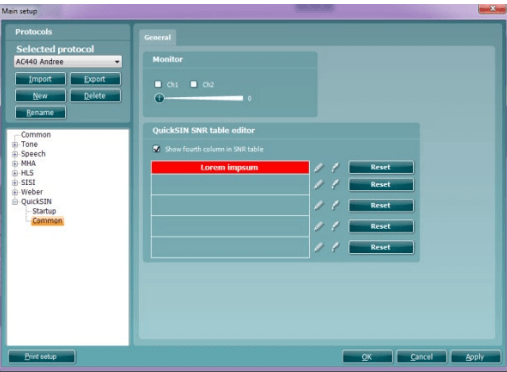Click the brush icon in the last table row
Image resolution: width=507 pixels, height=372 pixels.
coord(335,247)
